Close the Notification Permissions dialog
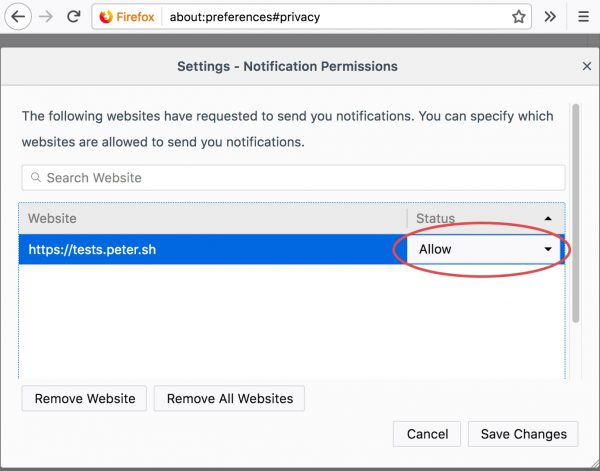600x471 pixels. click(587, 66)
